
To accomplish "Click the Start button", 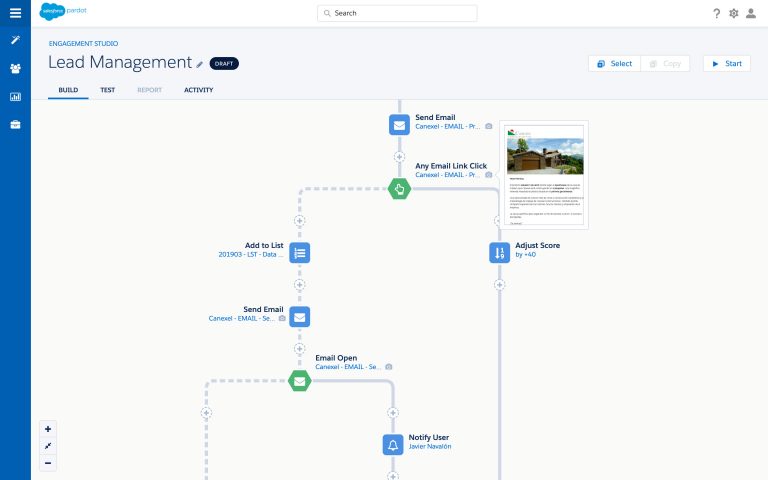I will pyautogui.click(x=726, y=63).
